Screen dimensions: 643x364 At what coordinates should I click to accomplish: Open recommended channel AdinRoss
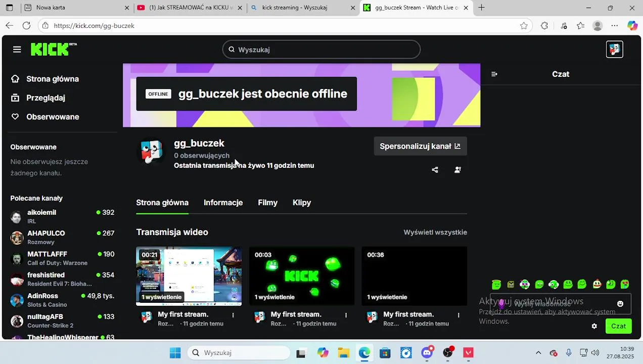click(x=62, y=300)
